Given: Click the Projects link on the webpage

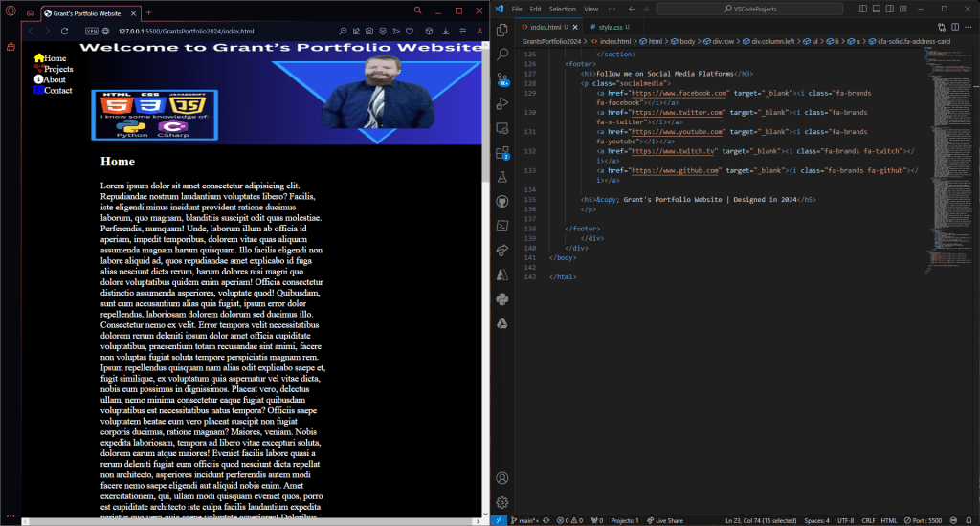Looking at the screenshot, I should pos(58,69).
